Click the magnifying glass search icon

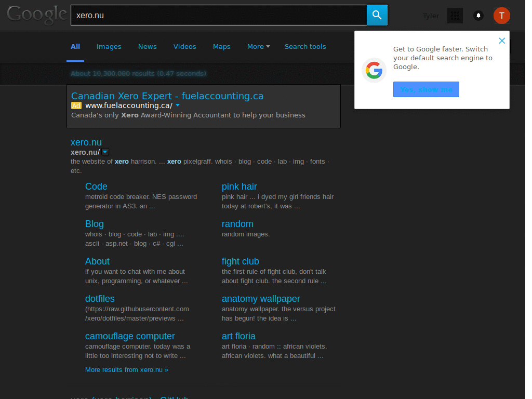[377, 15]
